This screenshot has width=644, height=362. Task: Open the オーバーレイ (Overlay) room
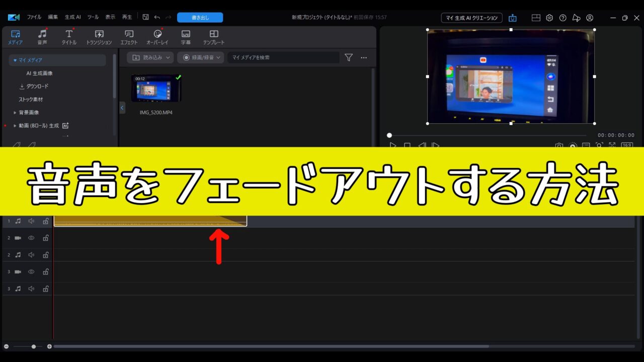[157, 37]
